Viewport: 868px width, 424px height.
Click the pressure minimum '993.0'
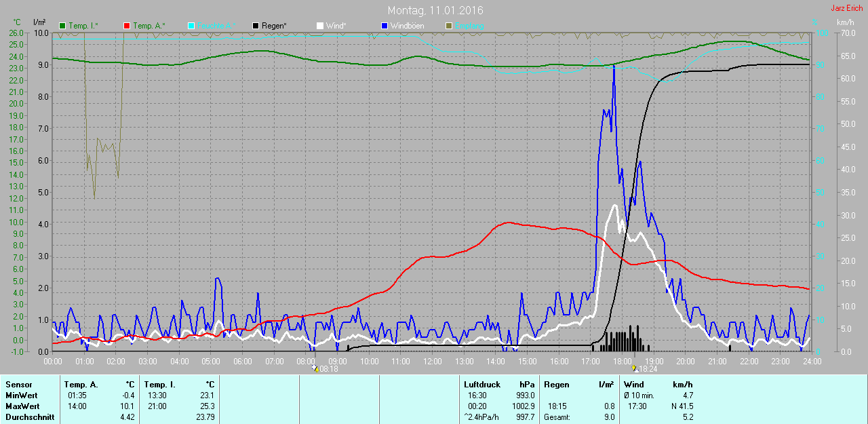[526, 396]
